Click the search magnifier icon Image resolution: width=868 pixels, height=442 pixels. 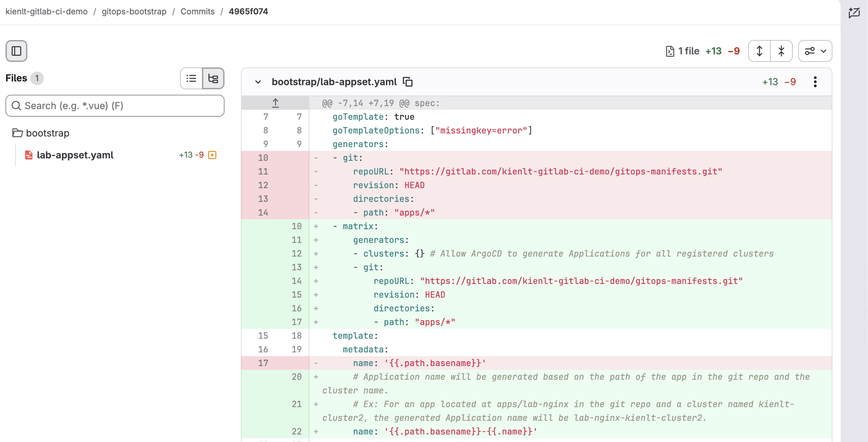(x=16, y=106)
